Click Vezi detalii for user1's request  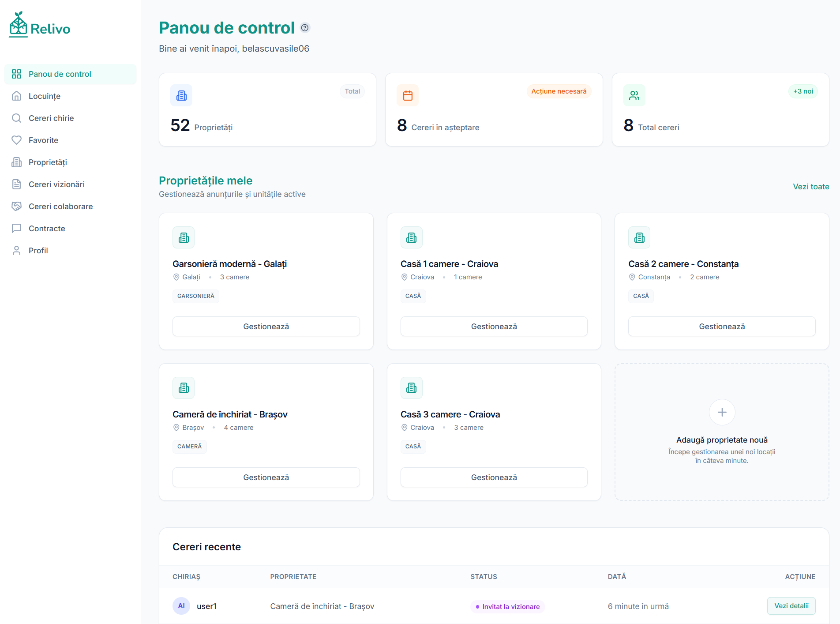[791, 606]
